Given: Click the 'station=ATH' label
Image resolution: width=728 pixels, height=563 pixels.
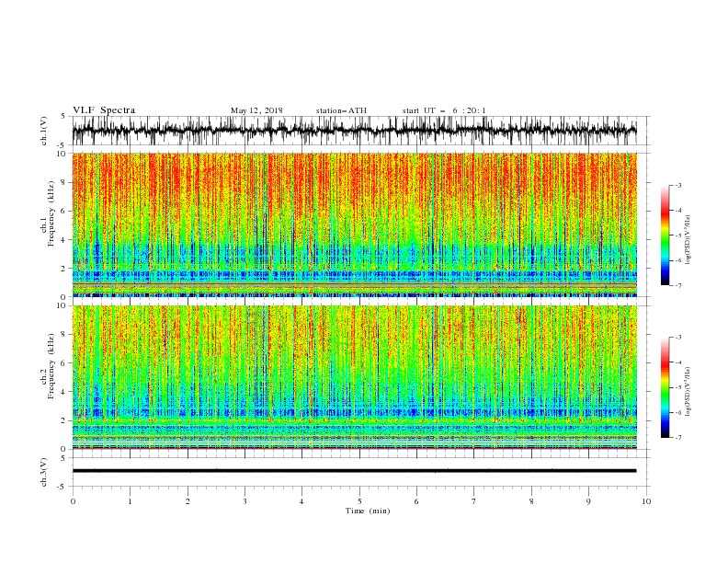Looking at the screenshot, I should (x=341, y=110).
